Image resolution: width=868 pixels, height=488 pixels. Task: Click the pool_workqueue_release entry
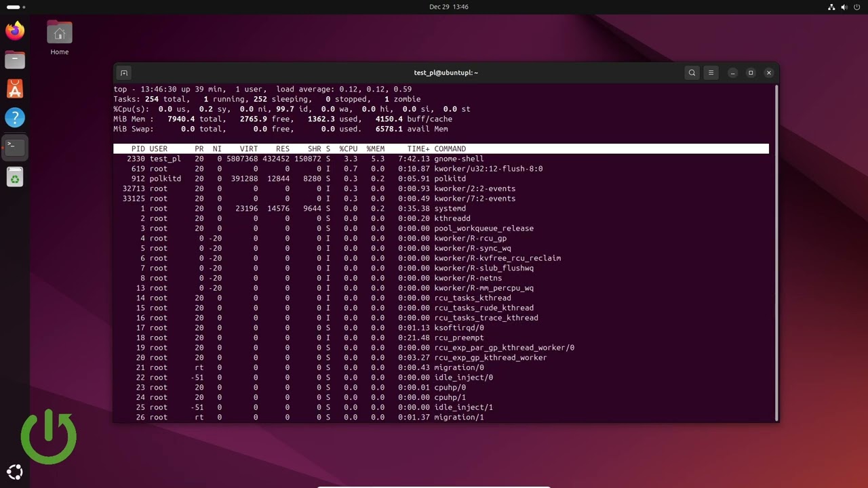pyautogui.click(x=484, y=228)
